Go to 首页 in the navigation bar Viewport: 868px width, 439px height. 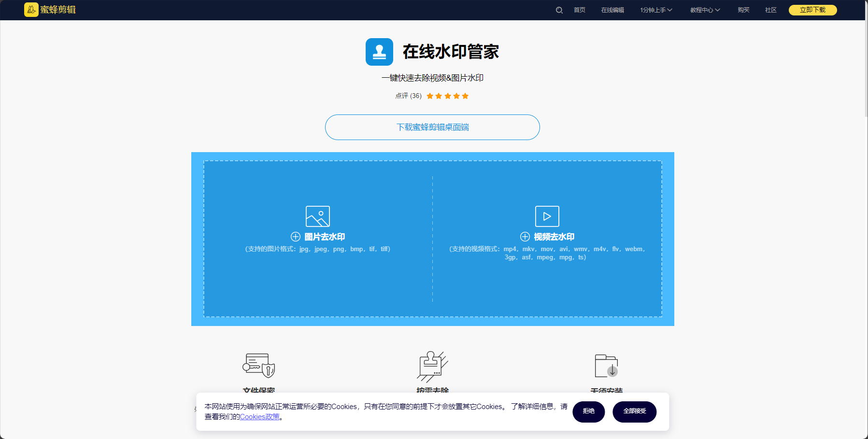(x=580, y=10)
